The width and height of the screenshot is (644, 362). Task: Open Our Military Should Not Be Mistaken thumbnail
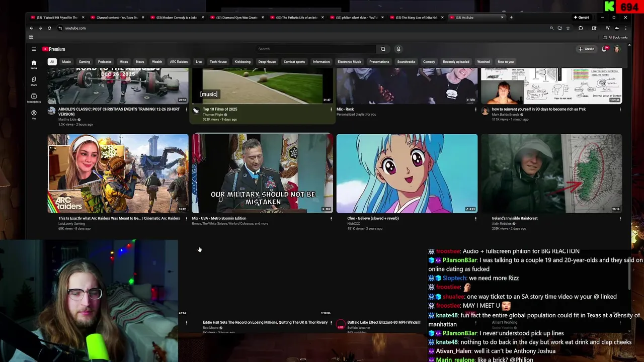point(263,173)
